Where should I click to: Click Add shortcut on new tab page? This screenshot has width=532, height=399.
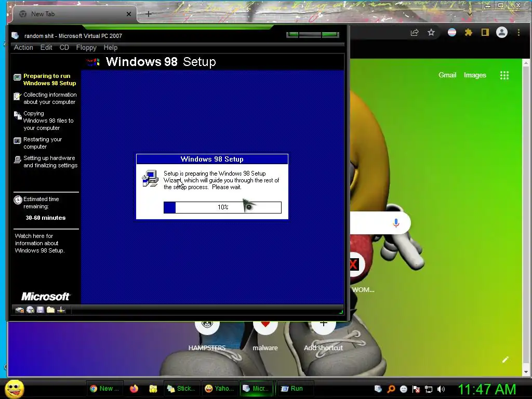click(x=323, y=336)
